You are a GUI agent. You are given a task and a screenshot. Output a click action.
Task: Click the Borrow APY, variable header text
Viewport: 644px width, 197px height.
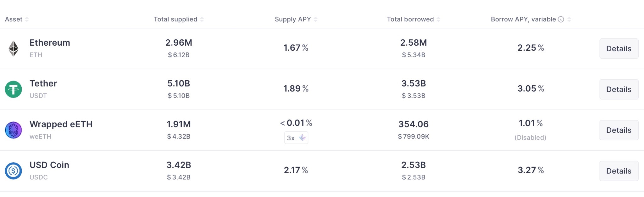523,20
